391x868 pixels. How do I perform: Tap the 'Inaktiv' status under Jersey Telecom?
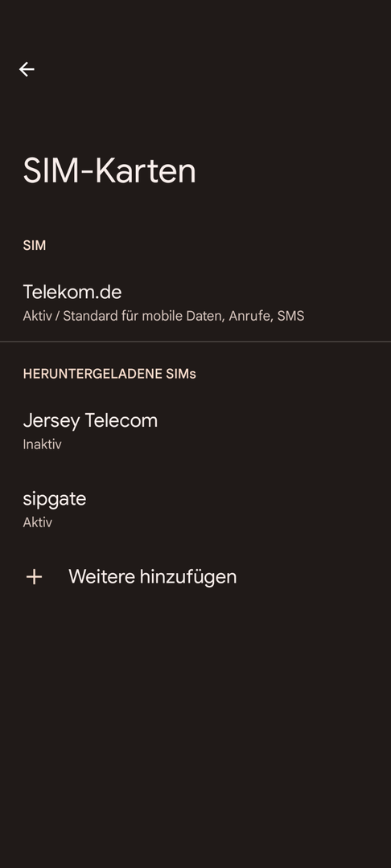click(42, 444)
